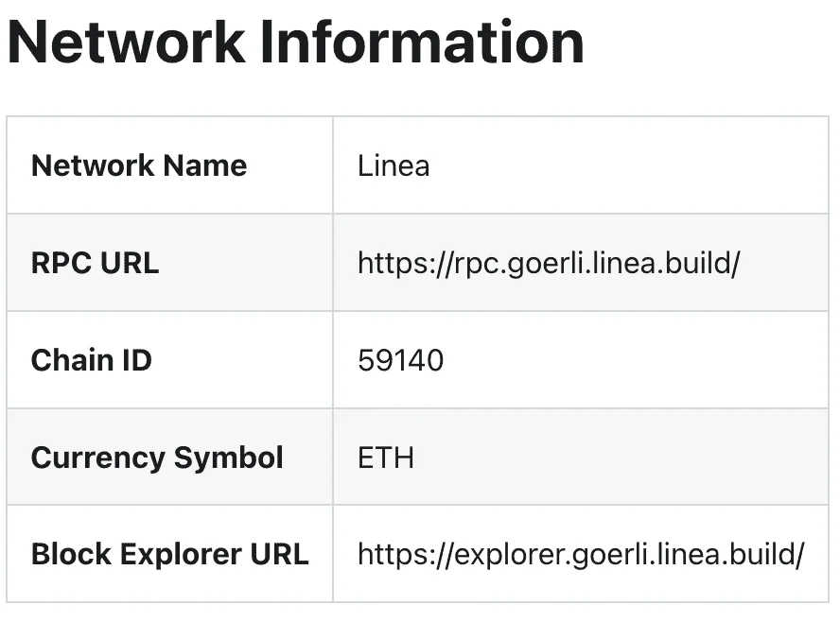Viewport: 840px width, 622px height.
Task: Select the Block Explorer URL label cell
Action: pyautogui.click(x=169, y=554)
